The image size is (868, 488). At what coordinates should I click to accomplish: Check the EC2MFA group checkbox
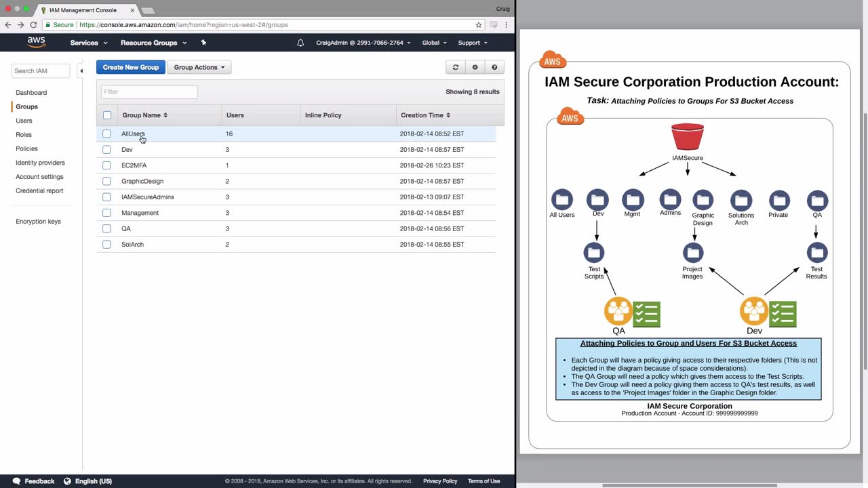coord(106,165)
